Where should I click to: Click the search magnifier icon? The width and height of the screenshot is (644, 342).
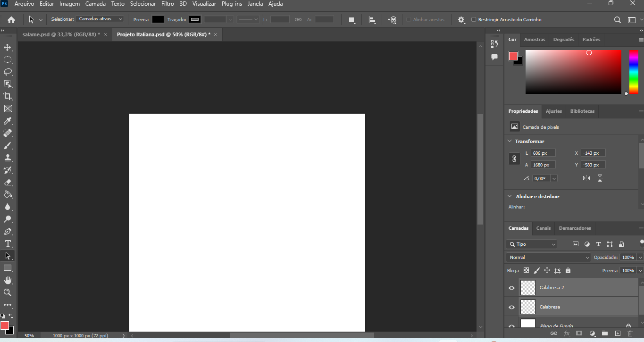(x=618, y=20)
